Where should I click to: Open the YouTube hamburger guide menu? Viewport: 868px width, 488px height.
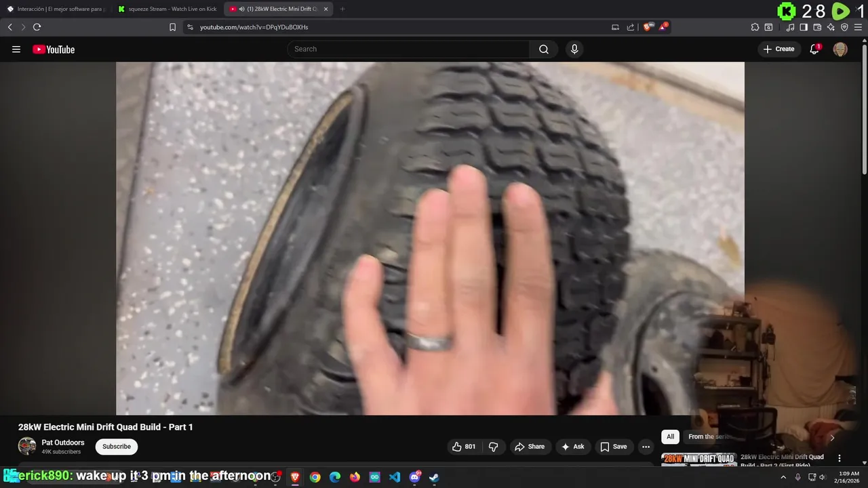tap(16, 49)
